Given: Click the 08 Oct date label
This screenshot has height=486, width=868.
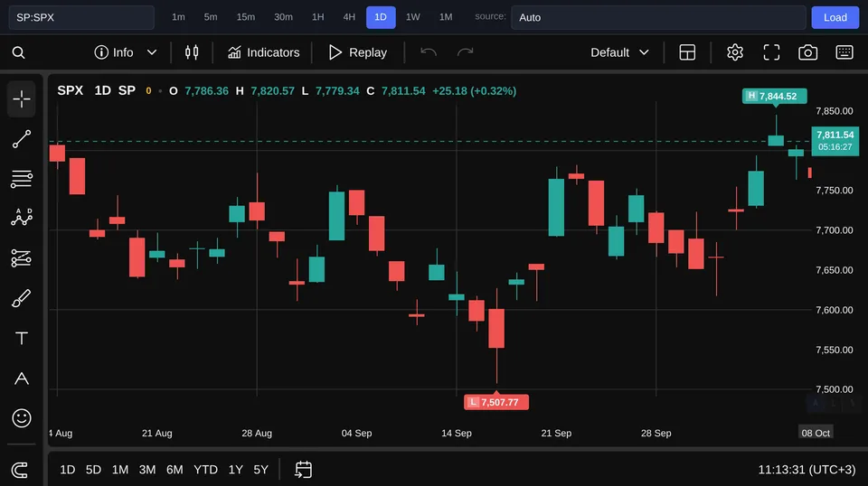Looking at the screenshot, I should click(816, 433).
